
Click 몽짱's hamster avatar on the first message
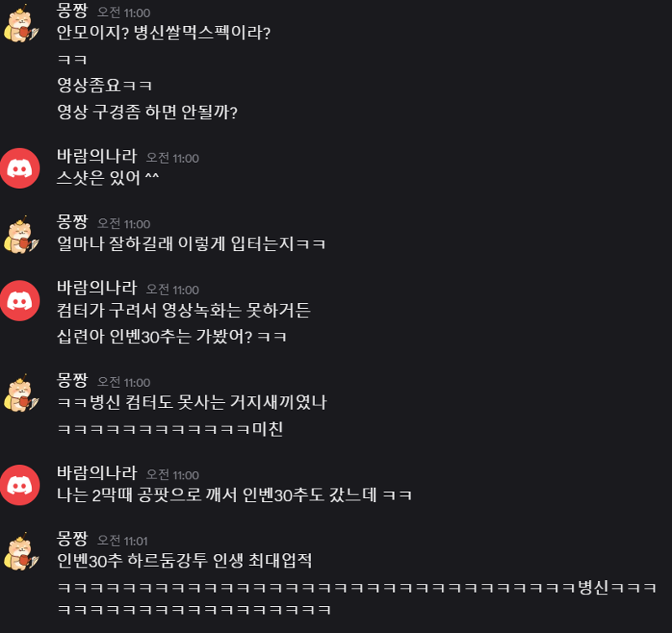(20, 24)
